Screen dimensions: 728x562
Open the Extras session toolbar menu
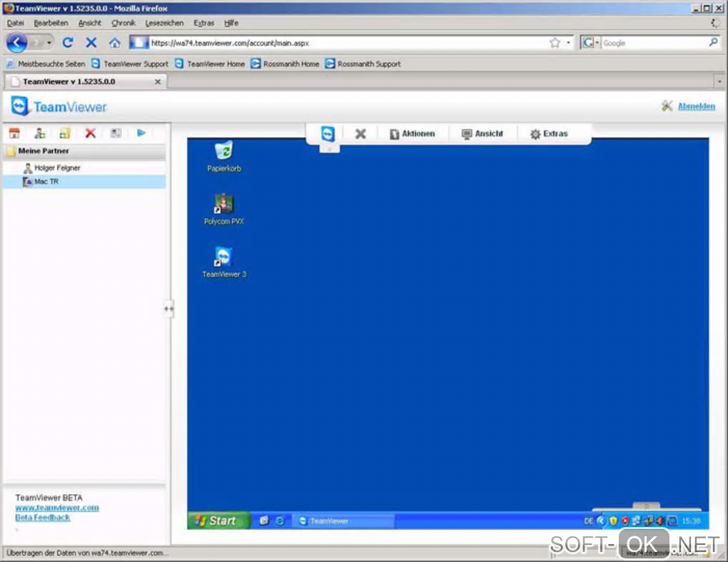click(x=549, y=134)
